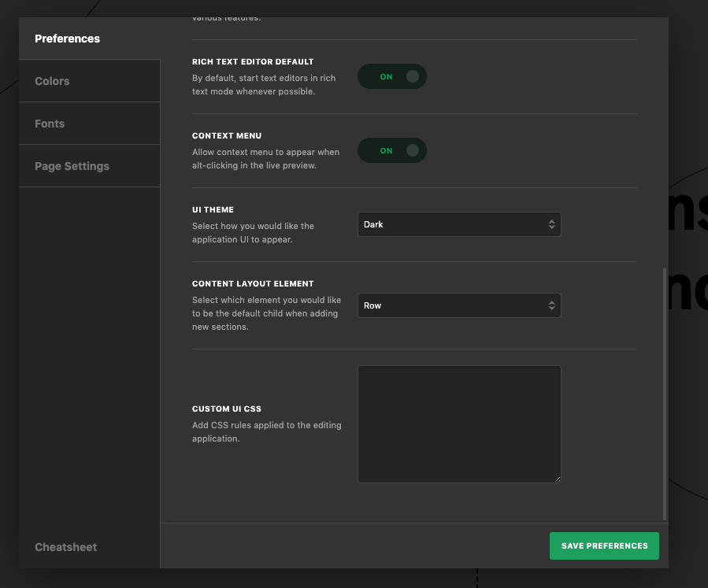The width and height of the screenshot is (708, 588).
Task: Open the UI Theme dropdown showing Dark
Action: (x=458, y=224)
